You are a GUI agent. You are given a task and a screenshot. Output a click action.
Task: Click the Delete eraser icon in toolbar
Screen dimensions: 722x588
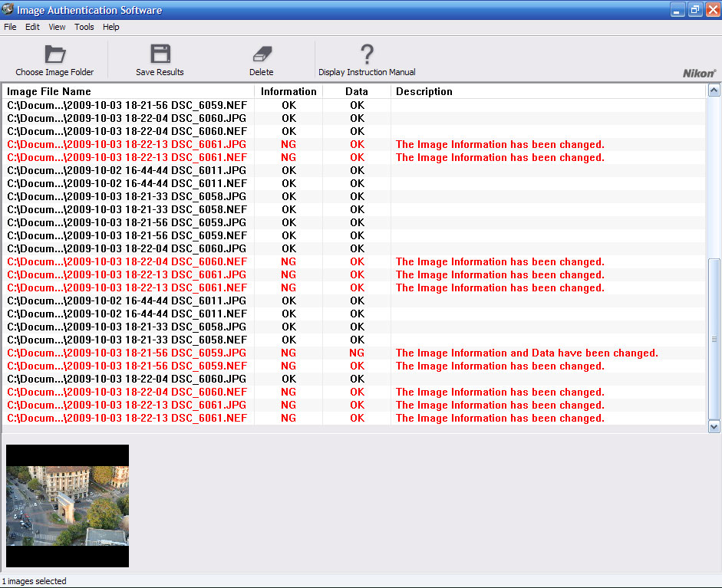262,54
